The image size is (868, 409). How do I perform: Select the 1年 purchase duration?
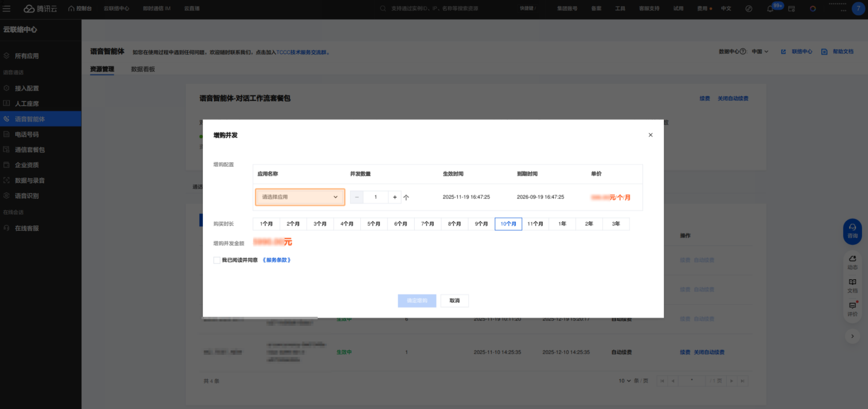[x=562, y=224]
